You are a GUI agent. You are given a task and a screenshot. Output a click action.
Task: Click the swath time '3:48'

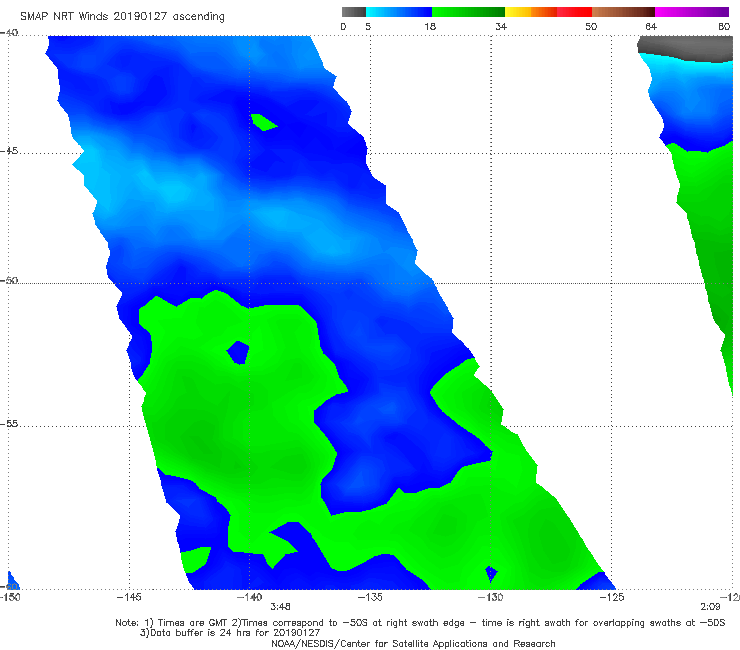(280, 607)
